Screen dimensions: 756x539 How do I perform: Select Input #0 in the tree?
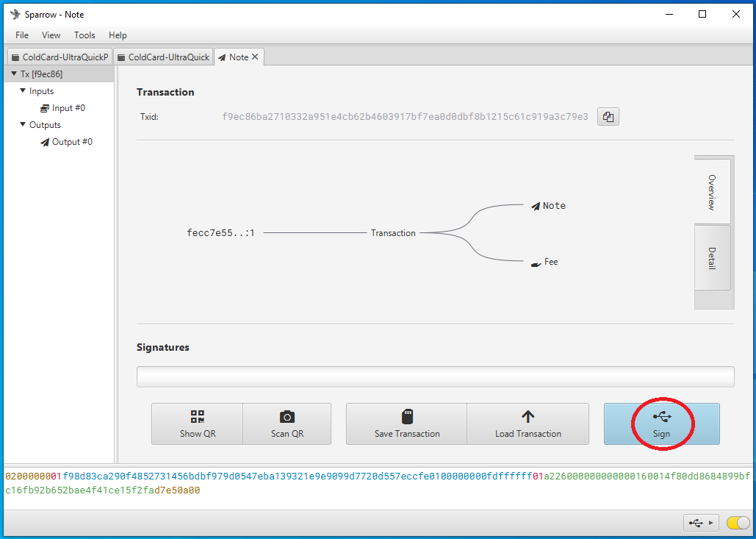coord(62,108)
